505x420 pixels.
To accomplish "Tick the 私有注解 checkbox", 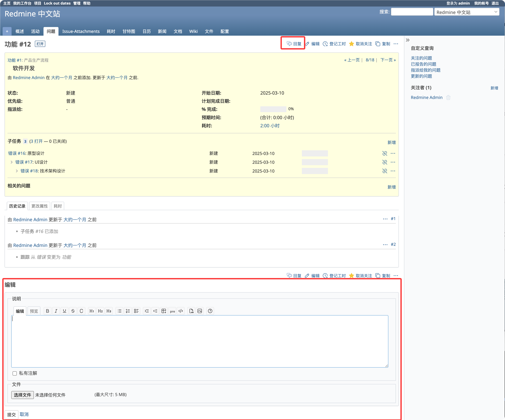I will click(15, 373).
